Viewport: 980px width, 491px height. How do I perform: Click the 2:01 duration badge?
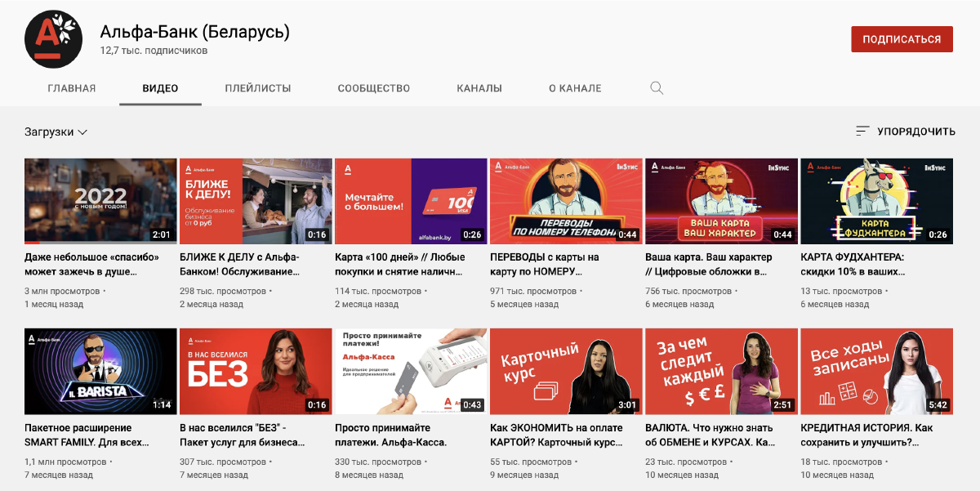click(162, 234)
